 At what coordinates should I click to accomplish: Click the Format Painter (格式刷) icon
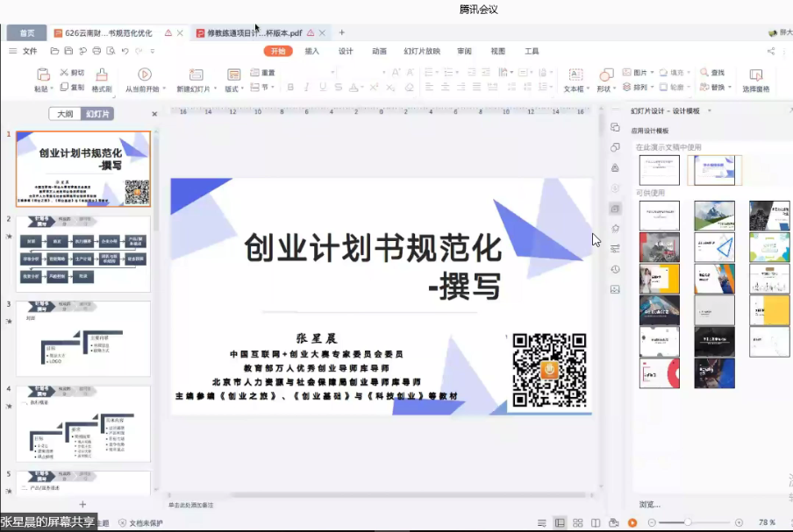point(102,75)
